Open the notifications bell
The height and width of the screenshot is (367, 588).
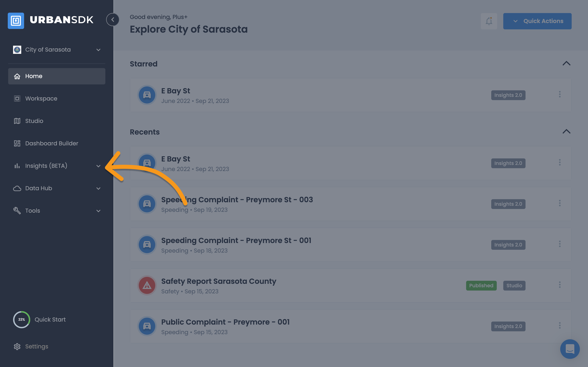click(x=489, y=21)
